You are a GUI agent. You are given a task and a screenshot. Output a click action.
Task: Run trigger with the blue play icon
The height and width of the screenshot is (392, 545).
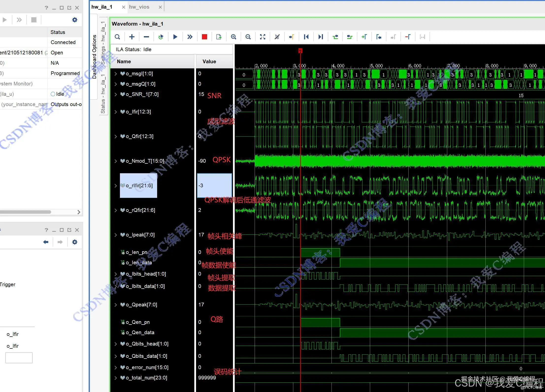175,37
